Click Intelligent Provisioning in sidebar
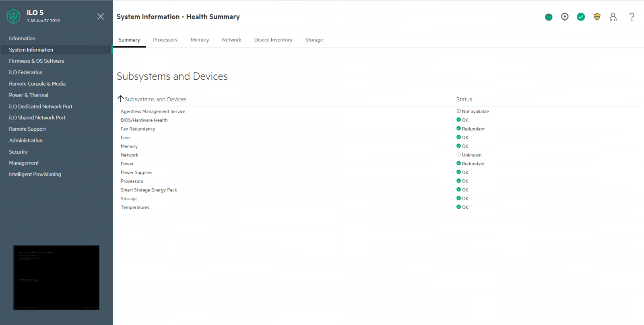Image resolution: width=644 pixels, height=325 pixels. point(35,175)
